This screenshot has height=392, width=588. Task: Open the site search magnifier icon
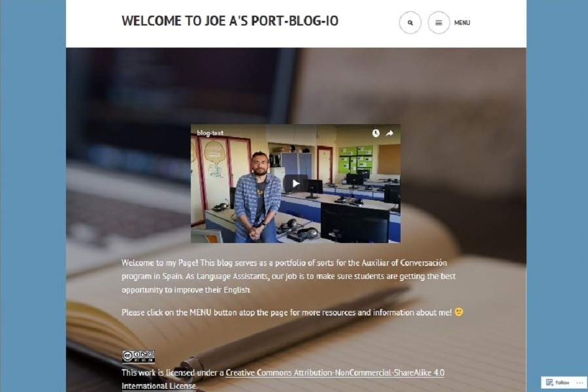pos(410,22)
